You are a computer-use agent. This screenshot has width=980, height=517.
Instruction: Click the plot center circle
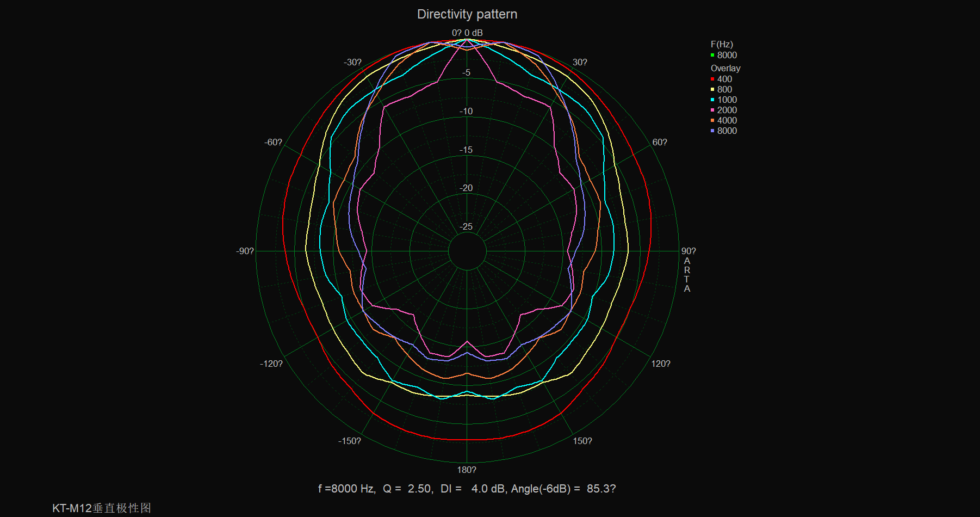(467, 251)
